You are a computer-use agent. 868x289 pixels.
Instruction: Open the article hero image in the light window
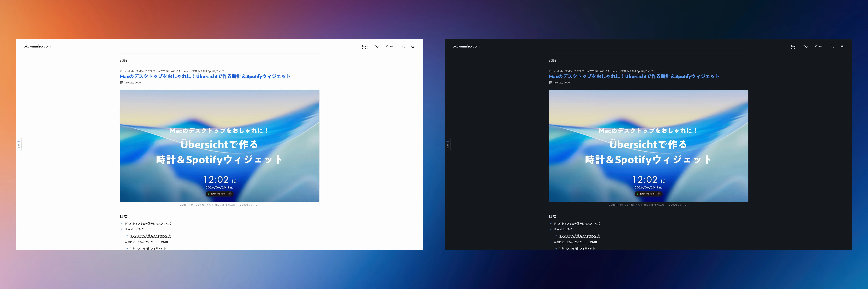pyautogui.click(x=220, y=146)
